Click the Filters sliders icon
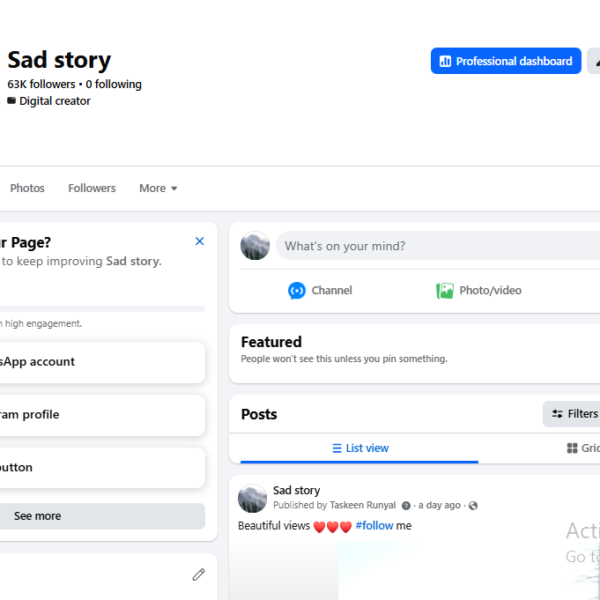This screenshot has height=600, width=600. tap(557, 414)
